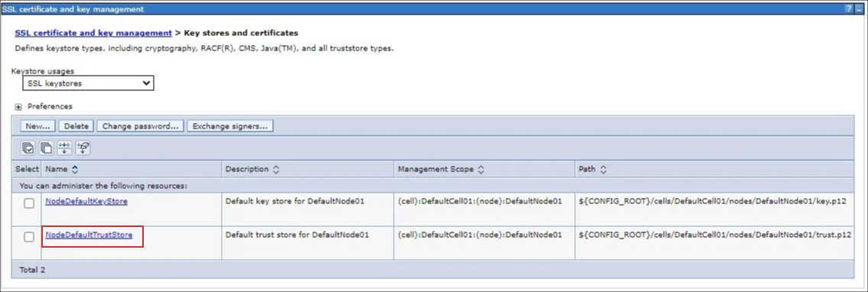The image size is (868, 292).
Task: Sort by Management Scope column arrows
Action: [481, 169]
